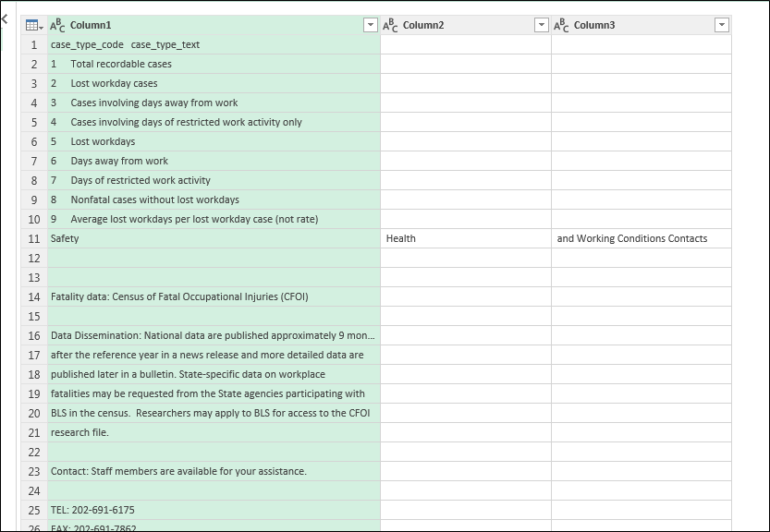Select 'published later in a bulletin' cell
The width and height of the screenshot is (770, 532).
point(214,374)
